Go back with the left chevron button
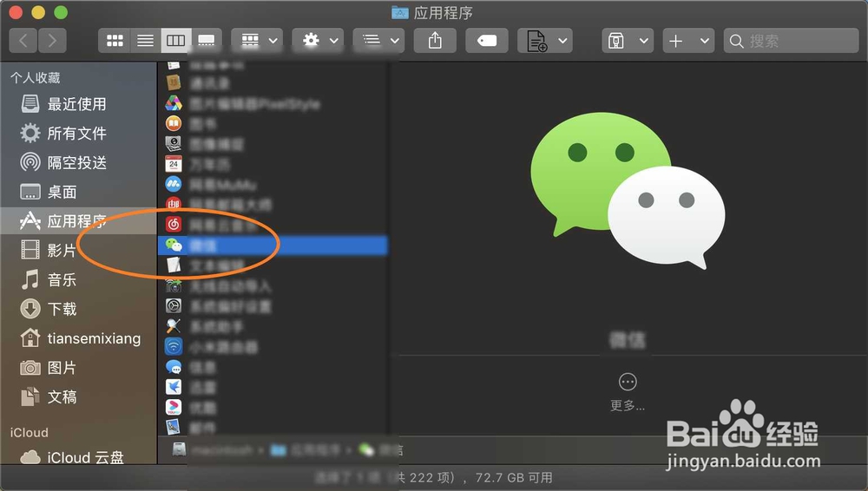 click(23, 41)
